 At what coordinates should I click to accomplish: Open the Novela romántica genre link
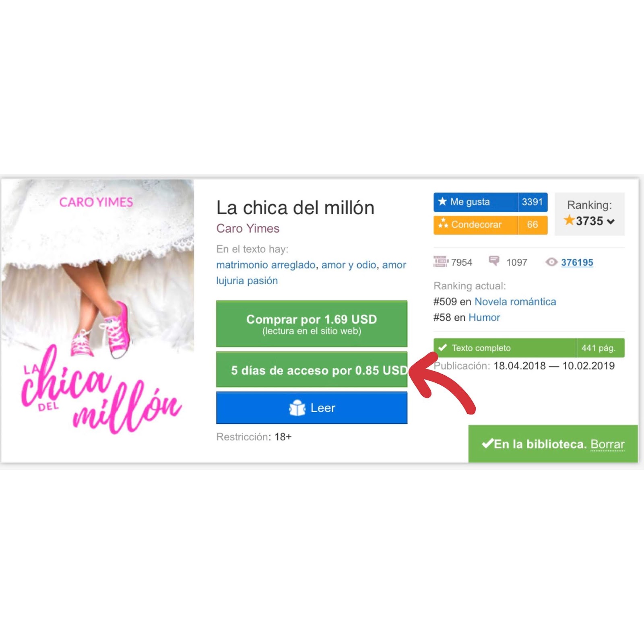click(x=515, y=301)
